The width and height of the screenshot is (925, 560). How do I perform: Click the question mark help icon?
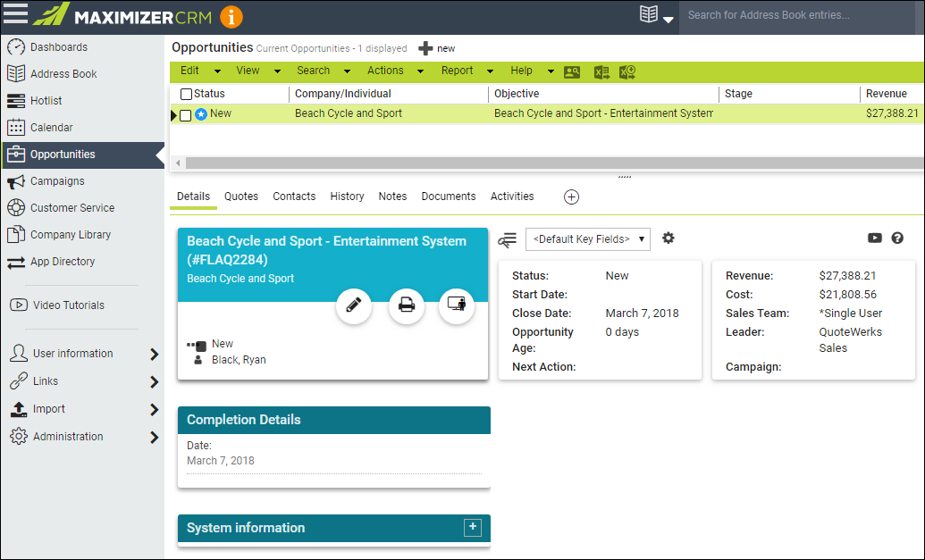[897, 238]
